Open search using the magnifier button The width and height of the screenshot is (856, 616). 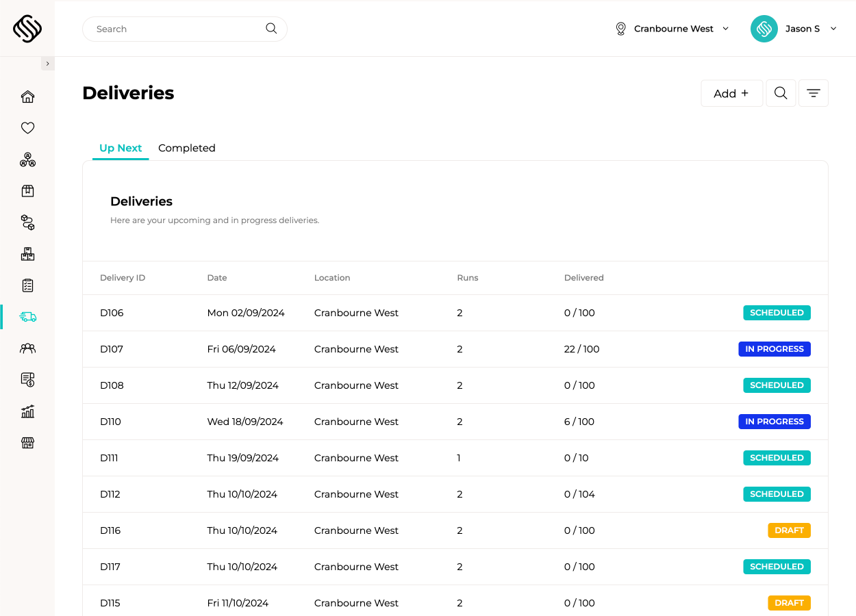click(x=781, y=92)
